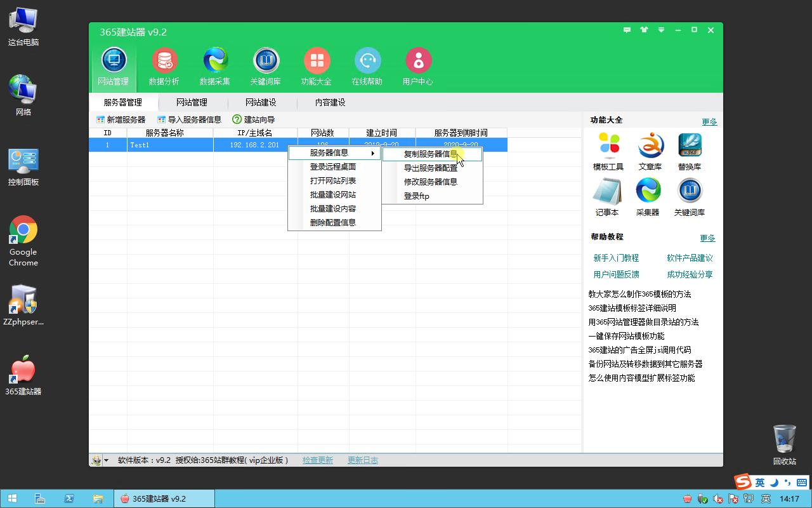Launch 模板工具 in the 功能大全 panel
The width and height of the screenshot is (812, 508).
(x=608, y=152)
